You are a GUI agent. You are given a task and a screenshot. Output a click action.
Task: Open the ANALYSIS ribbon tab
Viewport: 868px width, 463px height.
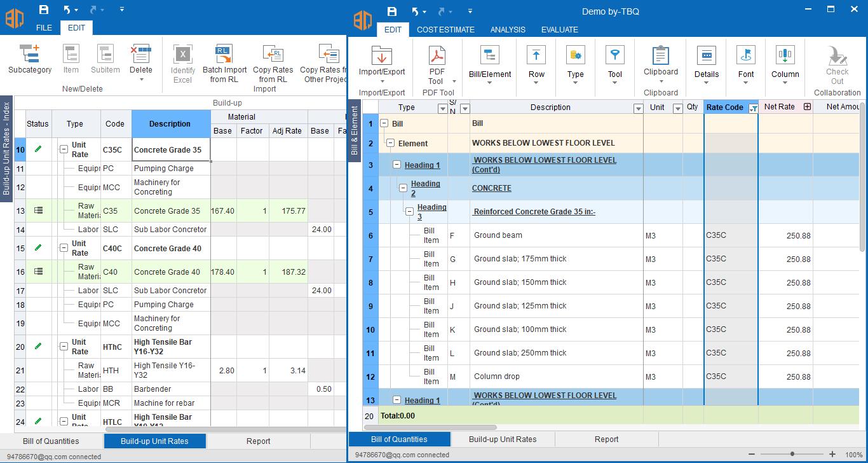tap(508, 29)
